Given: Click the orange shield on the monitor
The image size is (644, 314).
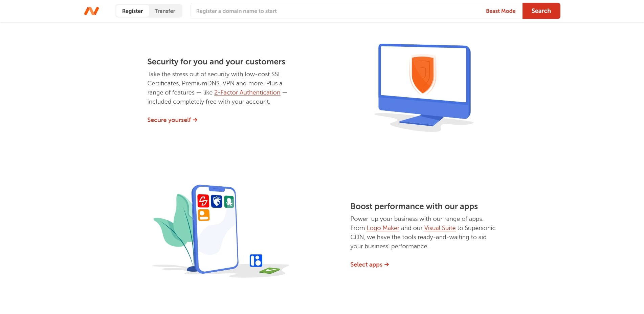Looking at the screenshot, I should click(422, 74).
